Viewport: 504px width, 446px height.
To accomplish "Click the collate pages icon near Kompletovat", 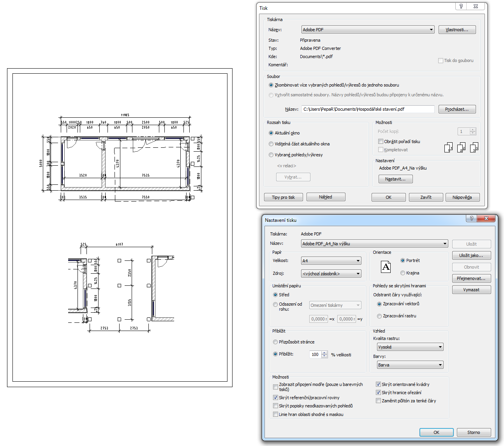I will click(461, 147).
